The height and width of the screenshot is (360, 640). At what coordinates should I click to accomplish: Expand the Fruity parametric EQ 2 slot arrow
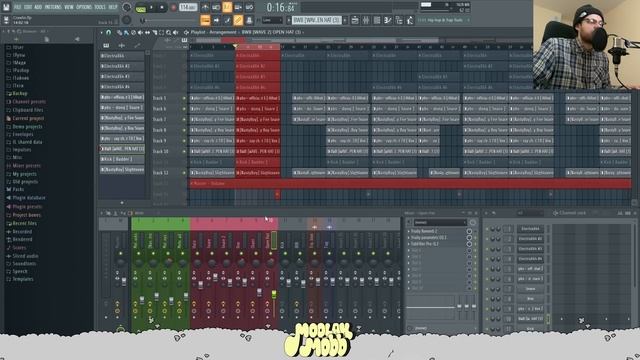409,238
